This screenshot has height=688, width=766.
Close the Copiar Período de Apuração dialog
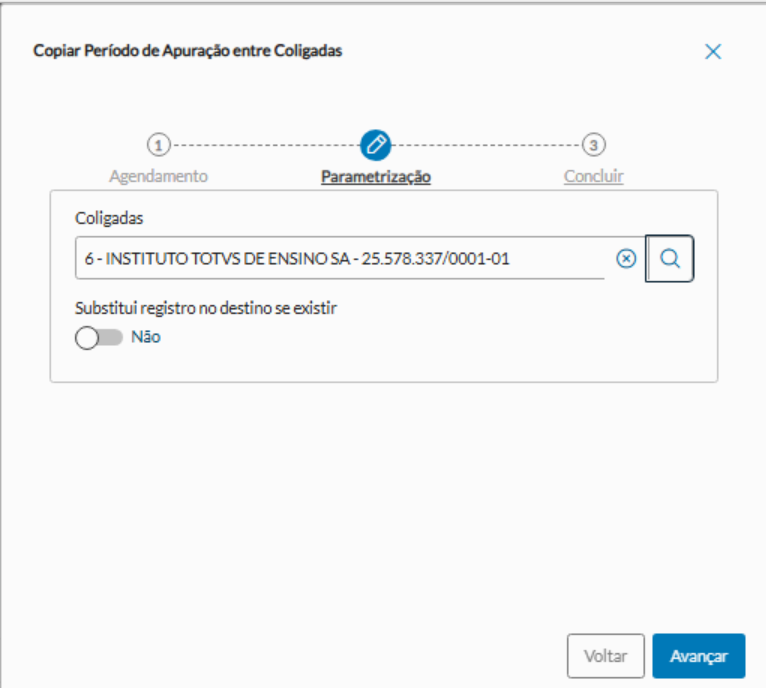pos(713,52)
